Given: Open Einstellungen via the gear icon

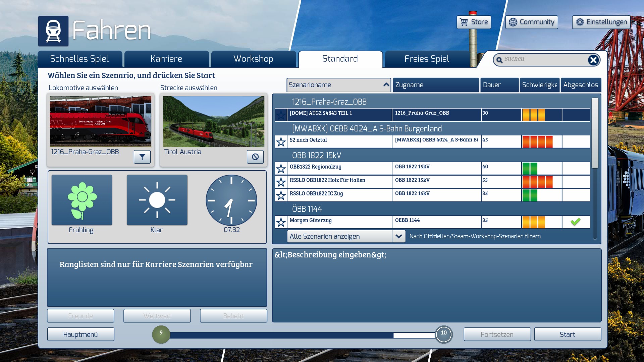Looking at the screenshot, I should pos(580,22).
